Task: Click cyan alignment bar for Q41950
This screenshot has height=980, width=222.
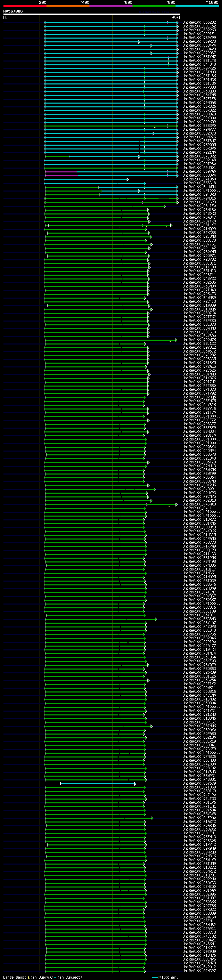Action: point(86,180)
